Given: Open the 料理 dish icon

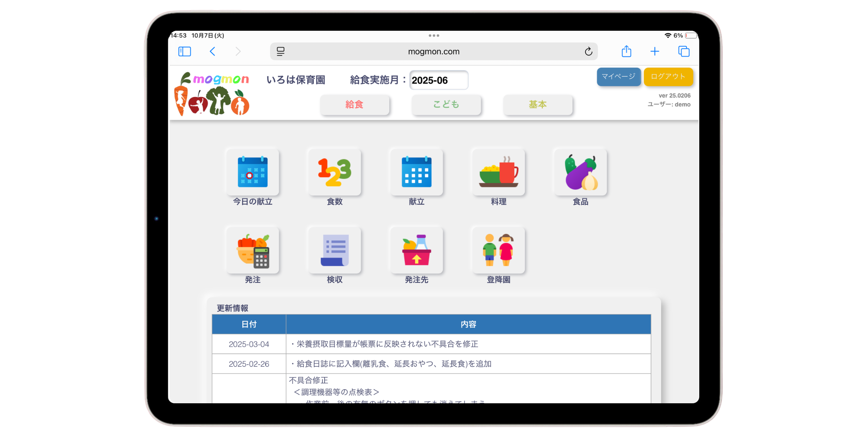Looking at the screenshot, I should (x=498, y=172).
